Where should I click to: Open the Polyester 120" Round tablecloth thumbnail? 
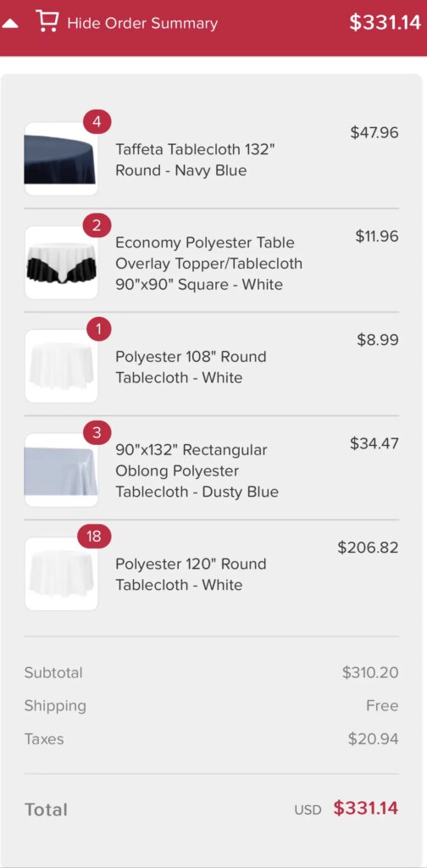(x=61, y=574)
